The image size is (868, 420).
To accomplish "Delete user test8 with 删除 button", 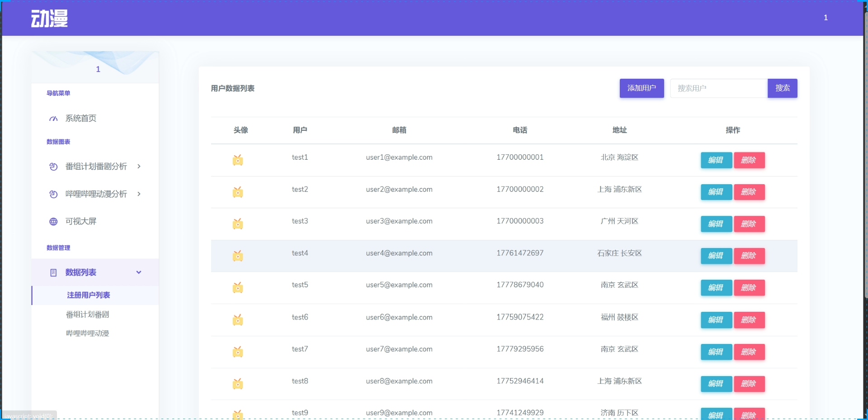I will (749, 384).
